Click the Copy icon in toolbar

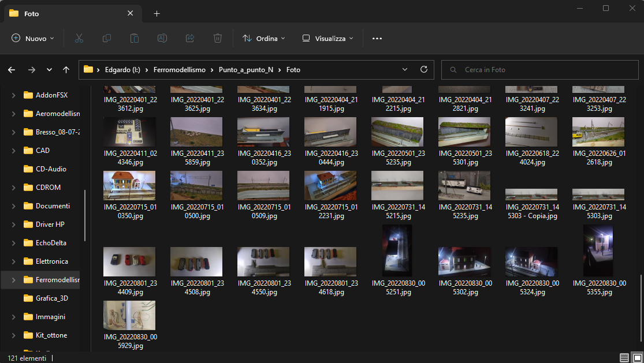coord(107,39)
